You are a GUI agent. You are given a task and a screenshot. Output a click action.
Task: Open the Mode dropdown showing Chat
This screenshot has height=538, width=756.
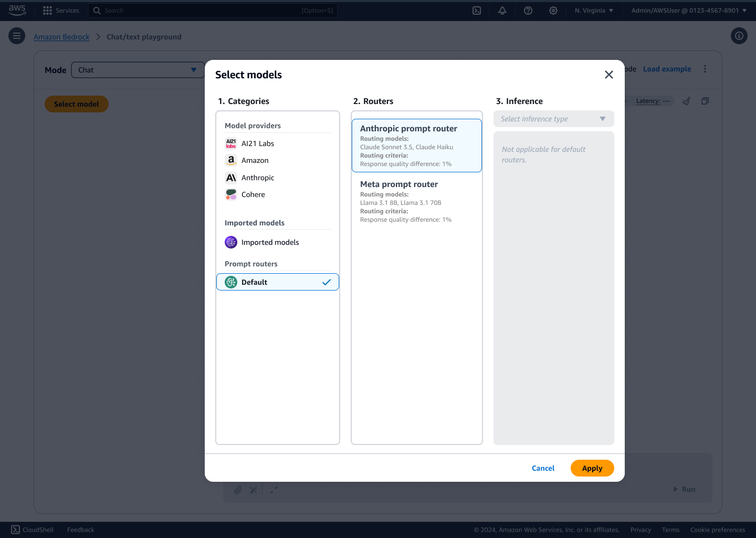(x=138, y=69)
